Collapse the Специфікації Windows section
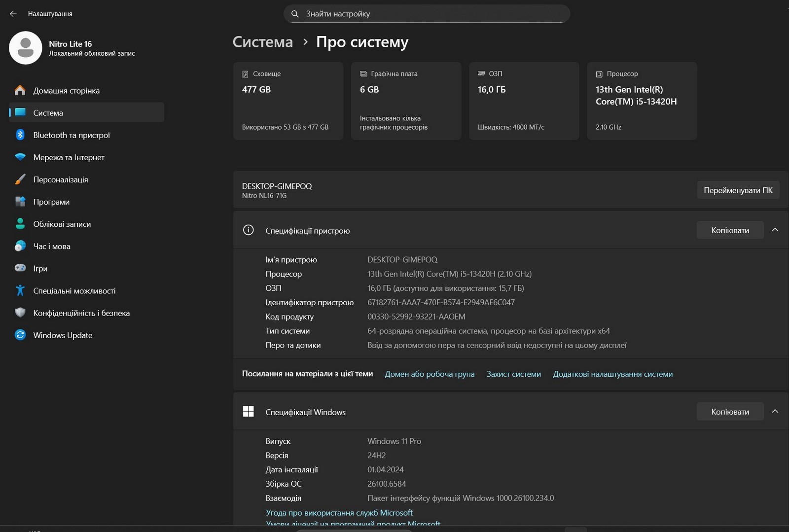789x532 pixels. [x=775, y=412]
